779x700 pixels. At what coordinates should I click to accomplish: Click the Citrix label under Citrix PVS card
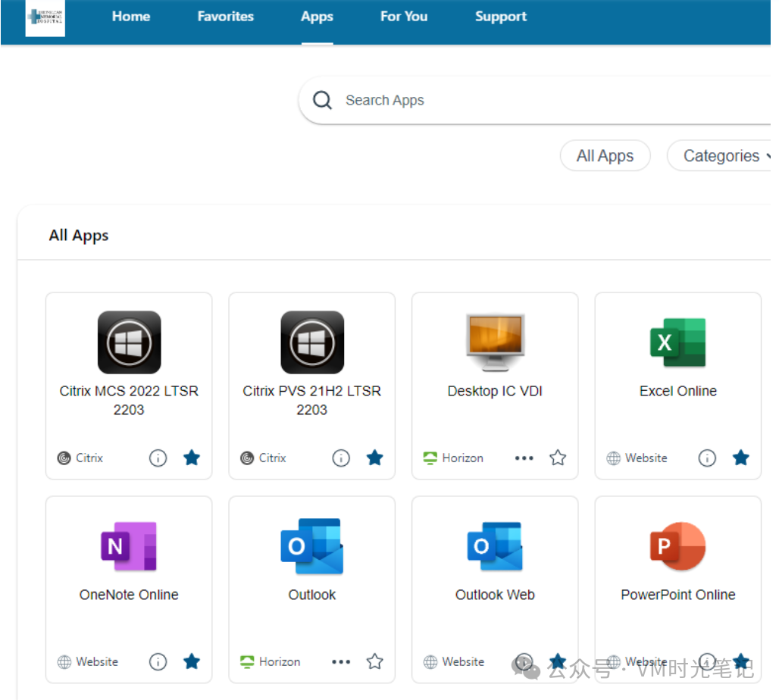[x=272, y=458]
